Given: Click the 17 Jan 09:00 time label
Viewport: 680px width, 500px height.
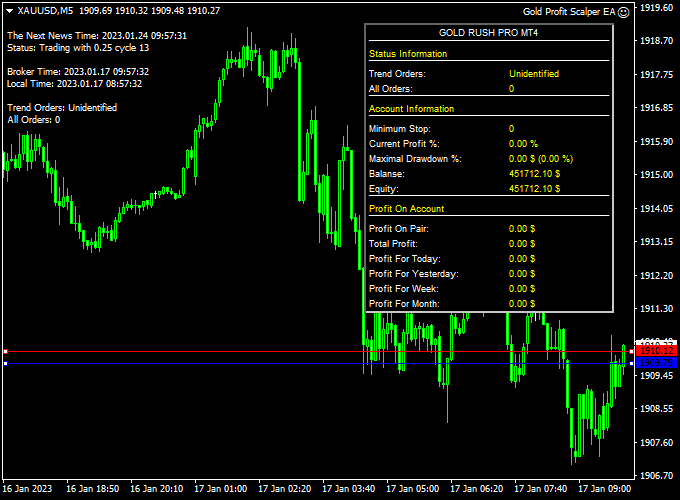Looking at the screenshot, I should pyautogui.click(x=605, y=489).
